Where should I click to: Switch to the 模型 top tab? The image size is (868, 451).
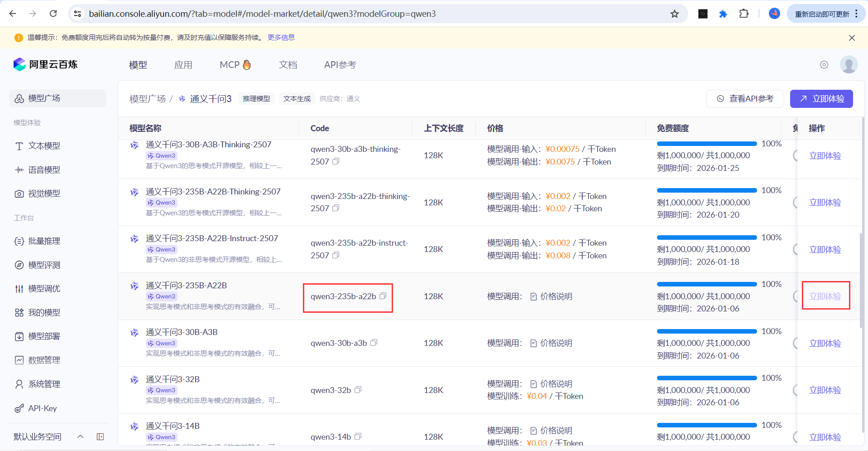coord(138,65)
